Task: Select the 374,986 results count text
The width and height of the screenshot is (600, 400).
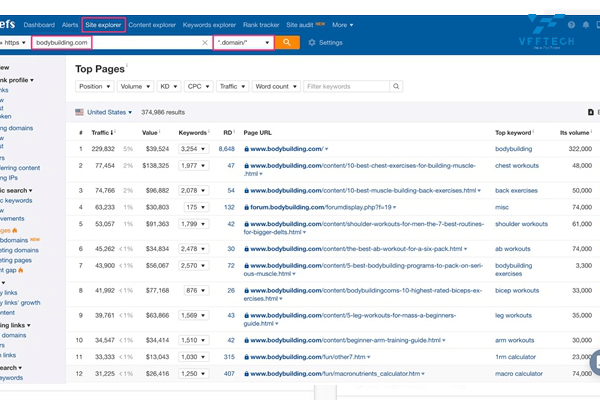Action: click(x=163, y=112)
